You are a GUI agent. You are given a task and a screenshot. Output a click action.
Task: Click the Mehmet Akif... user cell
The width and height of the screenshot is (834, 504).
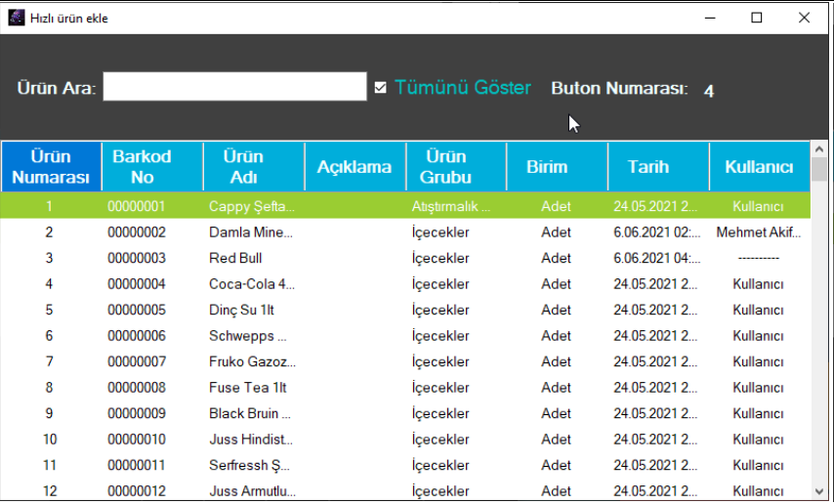click(x=760, y=232)
